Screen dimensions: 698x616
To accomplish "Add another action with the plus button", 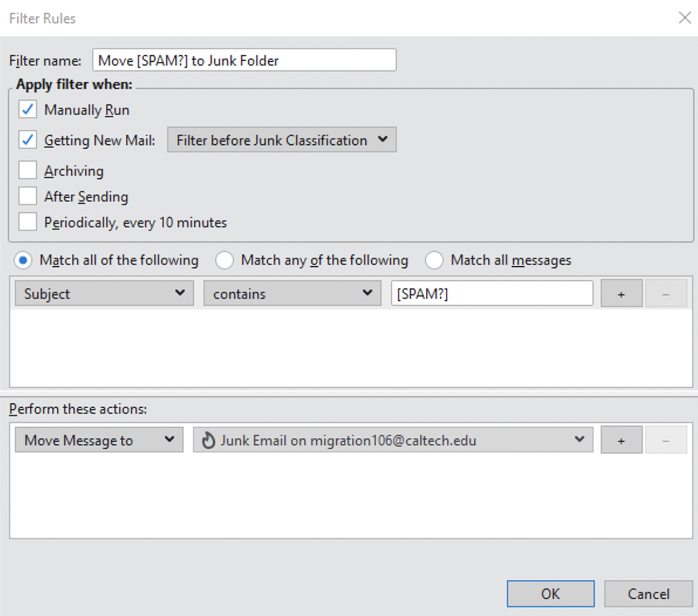I will point(621,441).
